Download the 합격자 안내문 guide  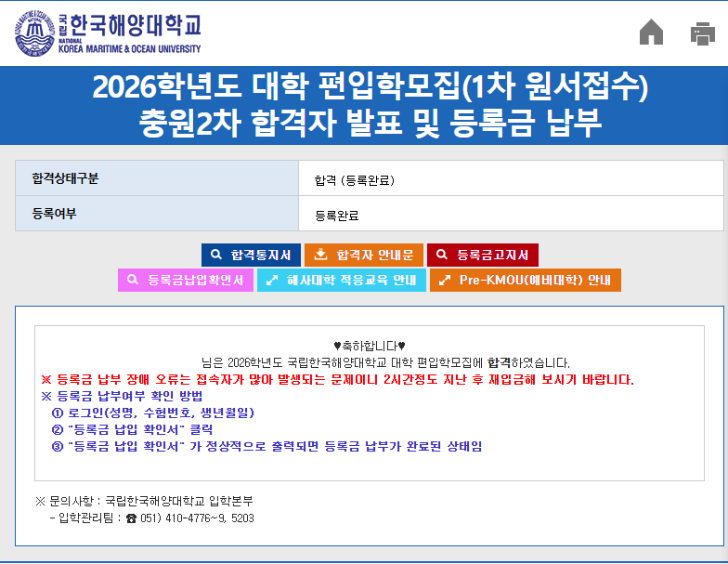point(364,255)
